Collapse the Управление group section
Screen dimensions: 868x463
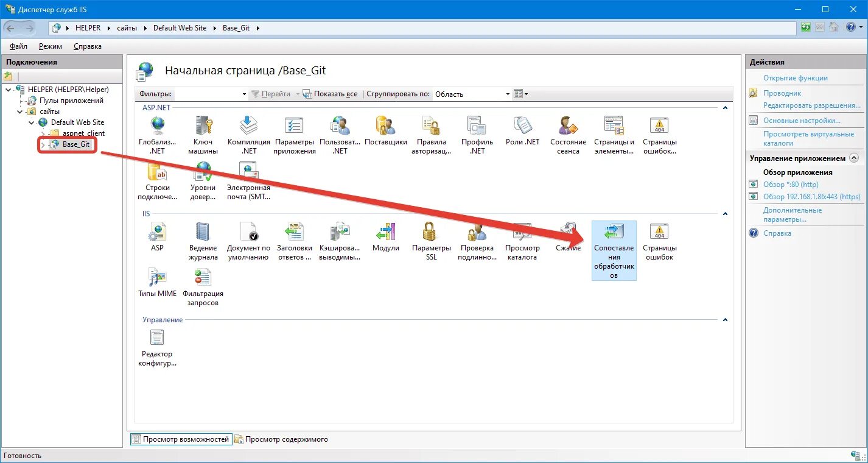[725, 320]
